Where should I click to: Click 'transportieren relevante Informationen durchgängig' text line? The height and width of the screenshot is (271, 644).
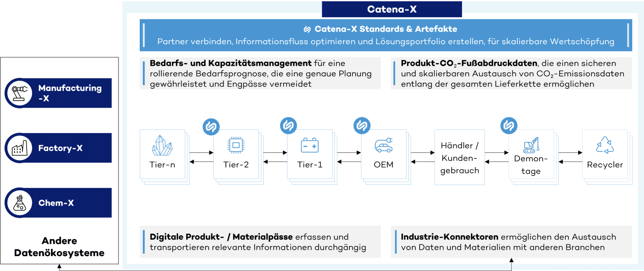pos(258,247)
